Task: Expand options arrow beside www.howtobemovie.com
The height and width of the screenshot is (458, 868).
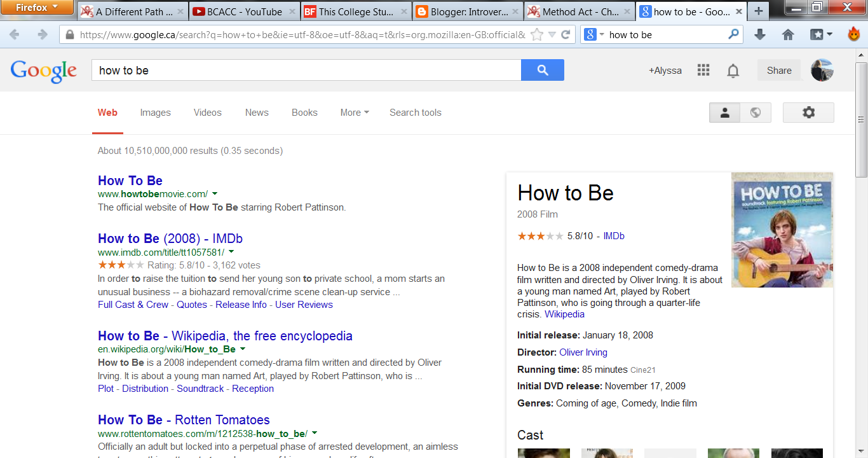Action: click(x=215, y=193)
